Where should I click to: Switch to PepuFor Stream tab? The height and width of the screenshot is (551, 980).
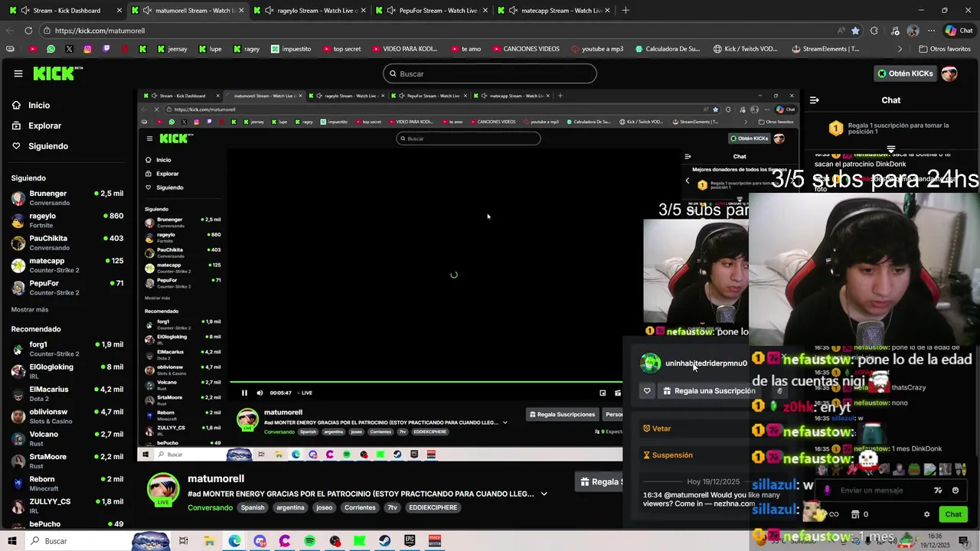coord(431,11)
